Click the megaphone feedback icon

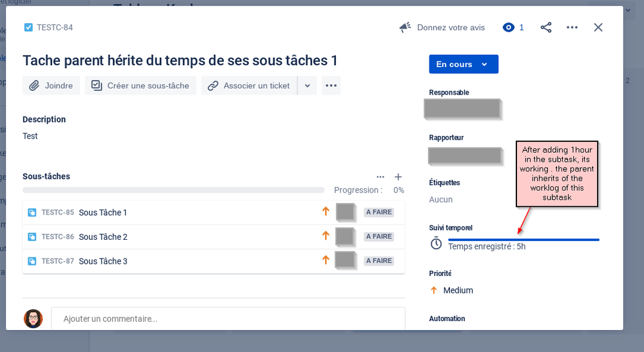tap(405, 28)
